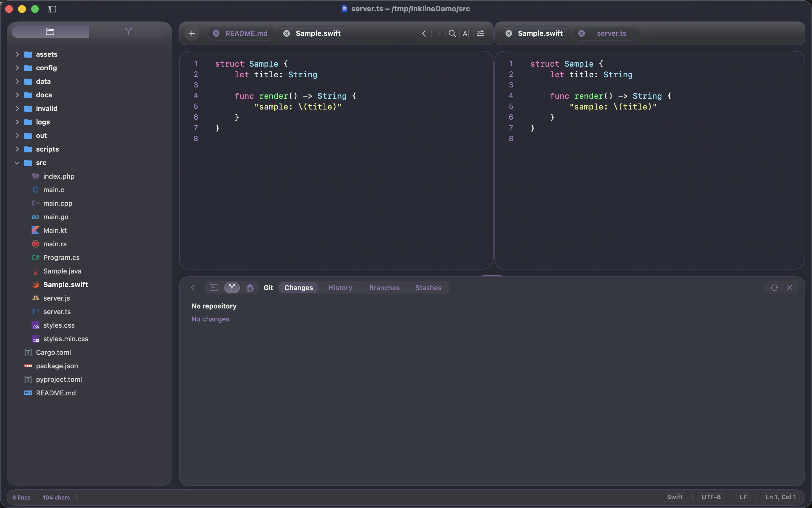Screen dimensions: 812x508
Task: Click Ln 1, Col 1 position indicator
Action: [x=781, y=497]
